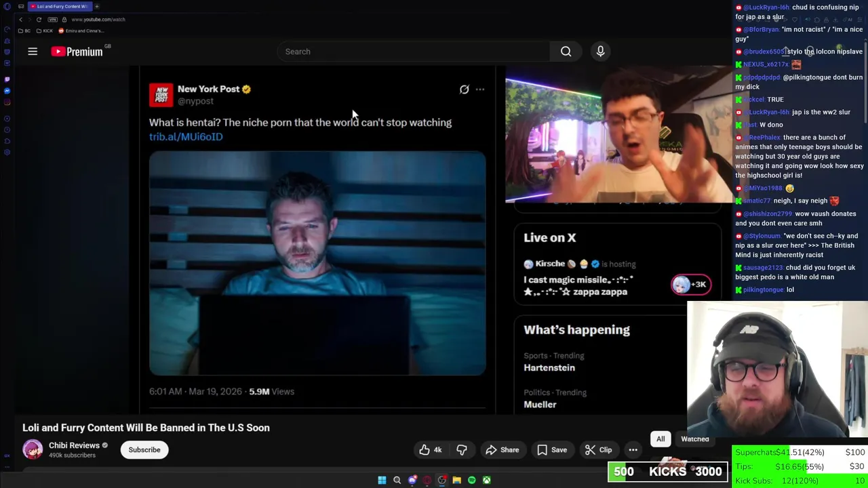Subscribe to Chibi Reviews
Screen dimensions: 868x488
point(144,450)
